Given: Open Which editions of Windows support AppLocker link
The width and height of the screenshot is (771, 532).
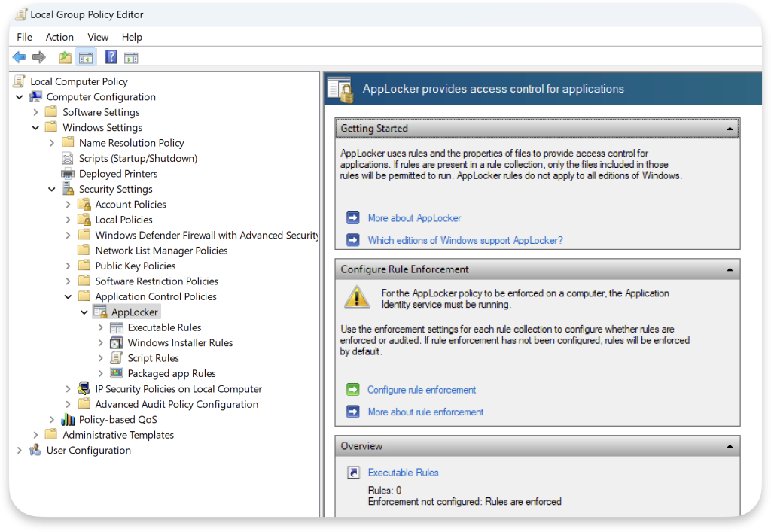Looking at the screenshot, I should [x=465, y=240].
